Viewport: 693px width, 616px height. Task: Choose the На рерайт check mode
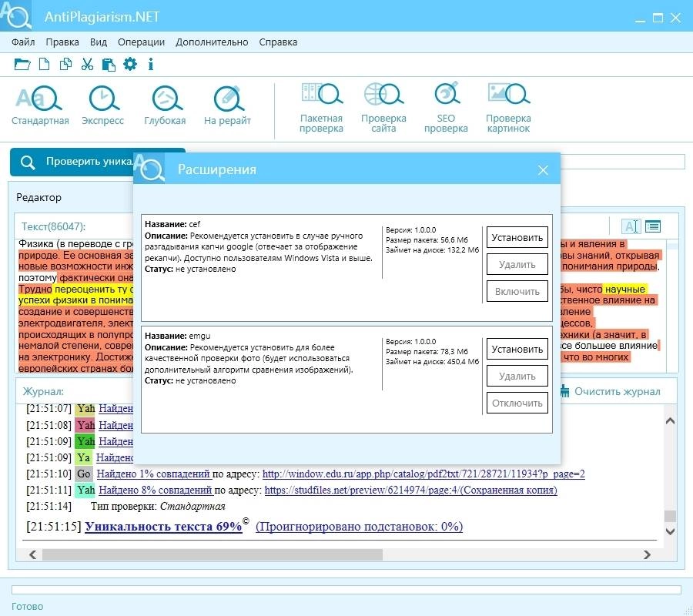[x=228, y=106]
